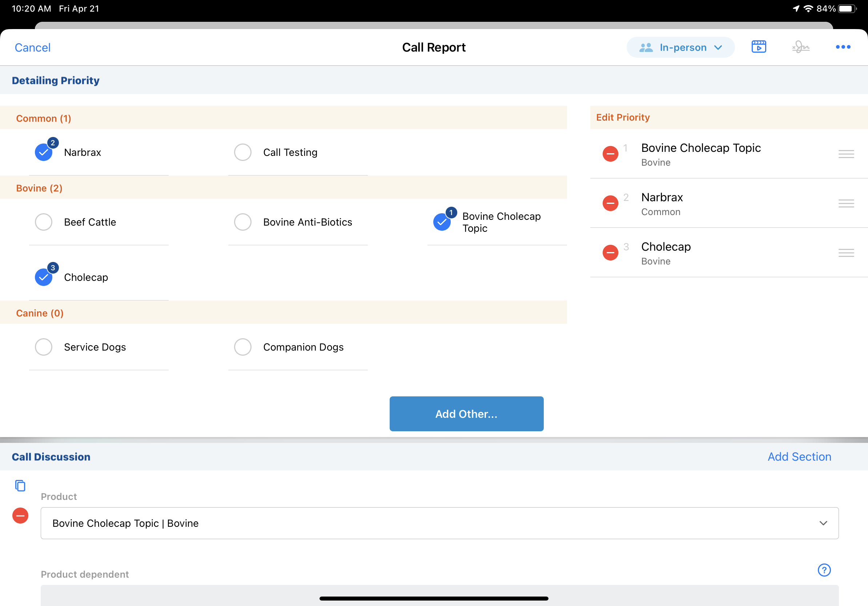Open the help icon beside Product dependent
The image size is (868, 606).
tap(824, 570)
